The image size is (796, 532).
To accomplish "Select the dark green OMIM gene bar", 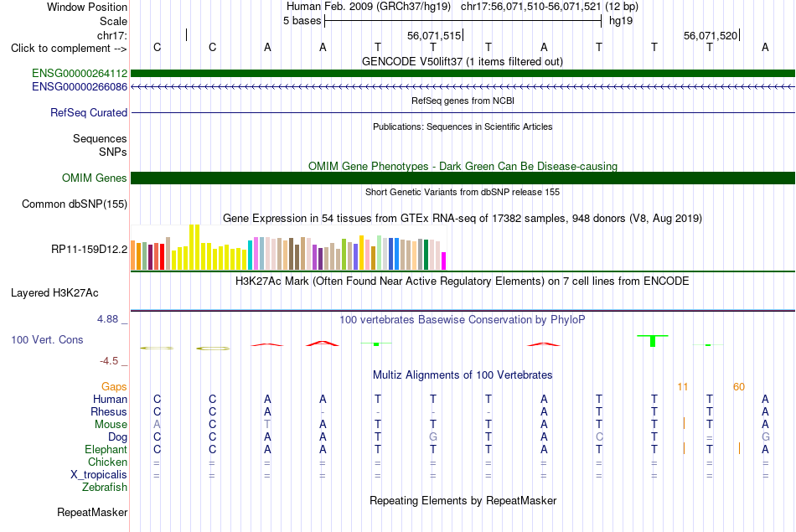I will click(463, 178).
